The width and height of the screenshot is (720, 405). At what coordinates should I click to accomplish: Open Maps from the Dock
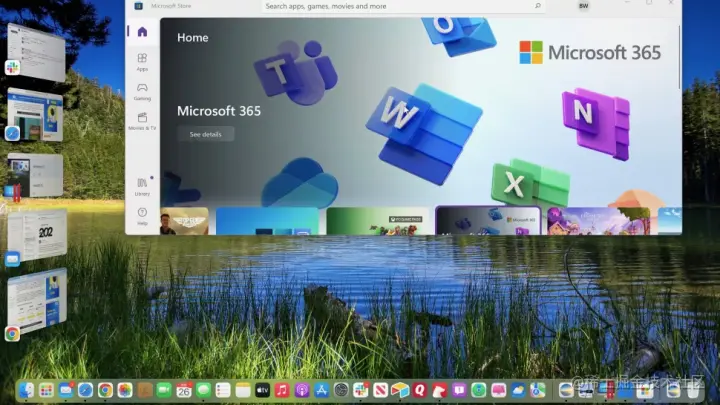point(538,390)
